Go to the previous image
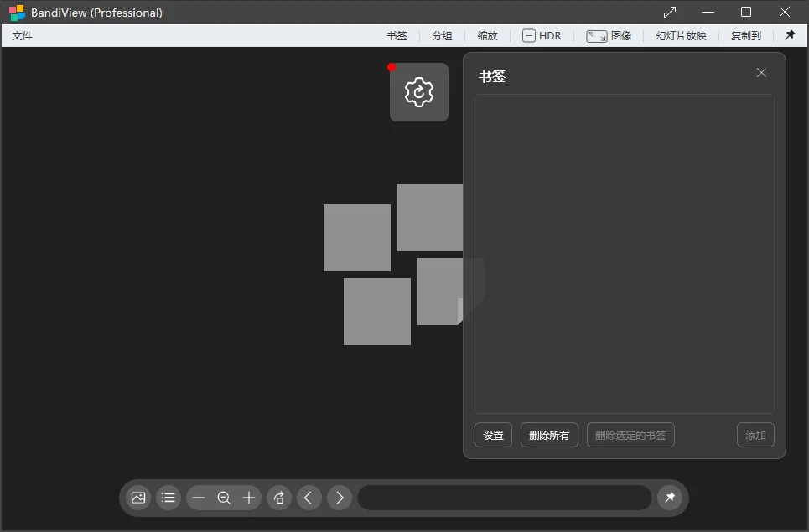Viewport: 809px width, 532px height. [309, 498]
